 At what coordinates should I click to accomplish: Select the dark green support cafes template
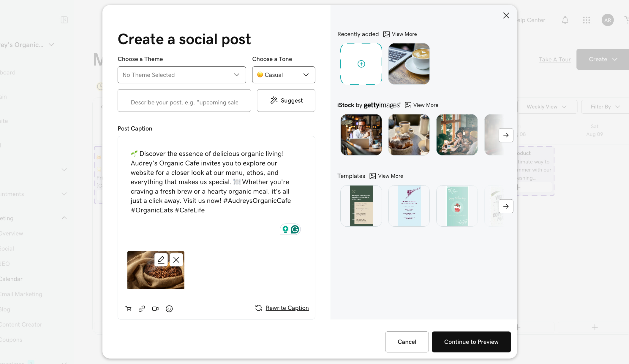(x=361, y=206)
